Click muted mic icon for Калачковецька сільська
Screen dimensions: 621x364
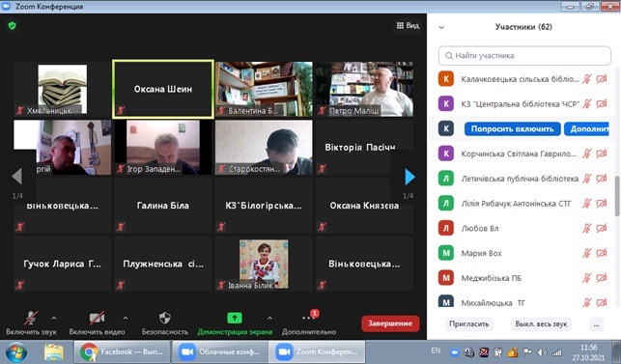click(x=586, y=79)
